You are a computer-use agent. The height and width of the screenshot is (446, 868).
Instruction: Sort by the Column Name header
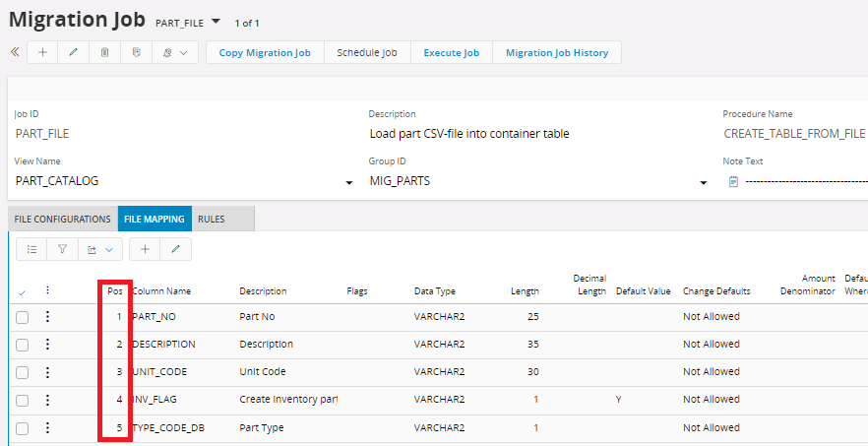(x=161, y=290)
